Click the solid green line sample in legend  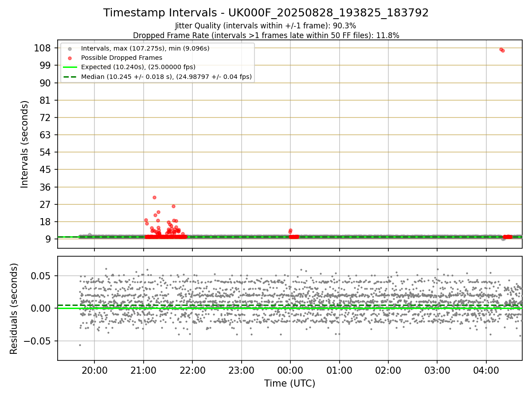(x=70, y=67)
